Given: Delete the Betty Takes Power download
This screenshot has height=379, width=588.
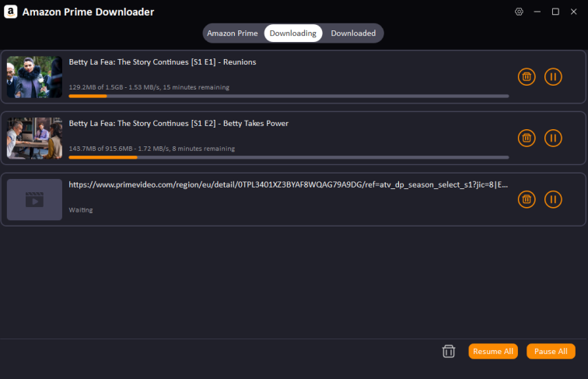Looking at the screenshot, I should (527, 138).
